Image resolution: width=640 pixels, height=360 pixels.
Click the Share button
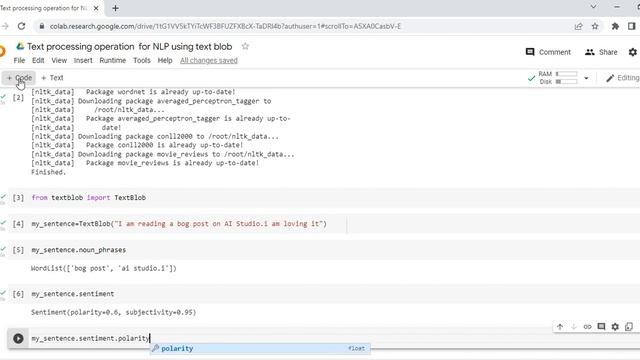[601, 52]
